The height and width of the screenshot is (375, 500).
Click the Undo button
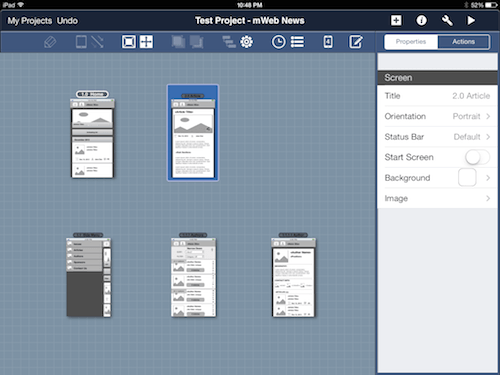point(67,21)
